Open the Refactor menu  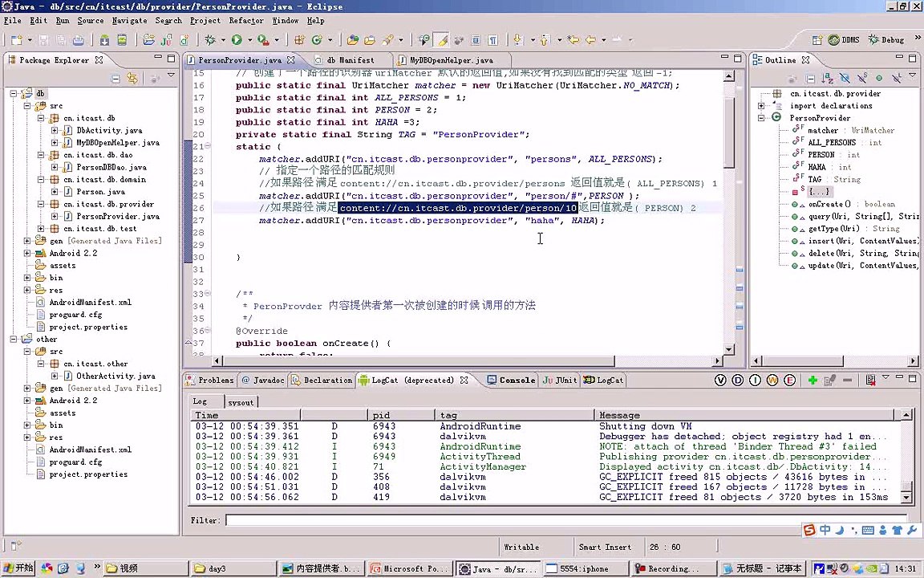tap(246, 21)
